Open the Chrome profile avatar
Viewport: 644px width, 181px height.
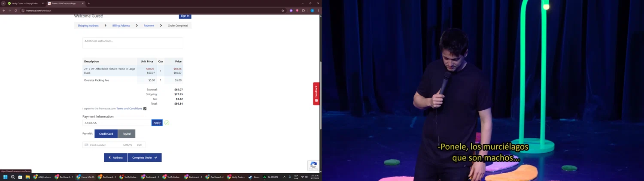pos(312,10)
